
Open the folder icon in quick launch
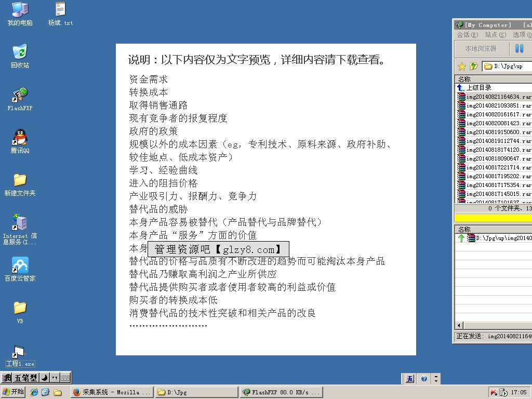pos(57,393)
